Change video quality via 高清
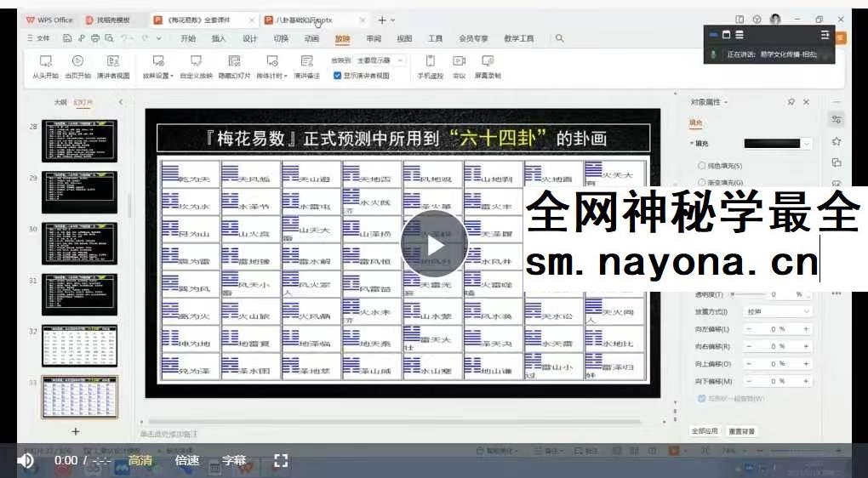 coord(140,460)
